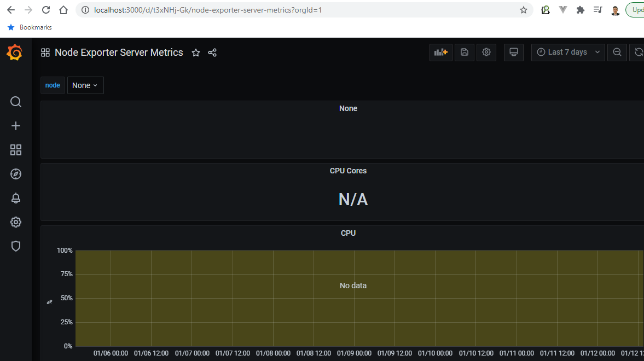Open the node variable None dropdown
This screenshot has width=644, height=361.
pyautogui.click(x=85, y=85)
